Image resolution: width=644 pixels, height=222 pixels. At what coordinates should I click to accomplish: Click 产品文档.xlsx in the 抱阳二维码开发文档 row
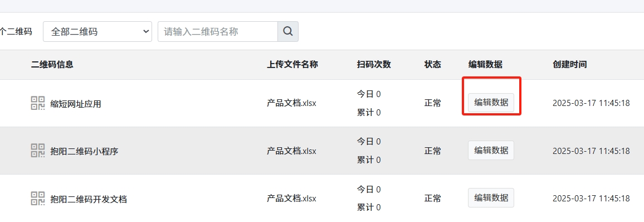tap(291, 199)
